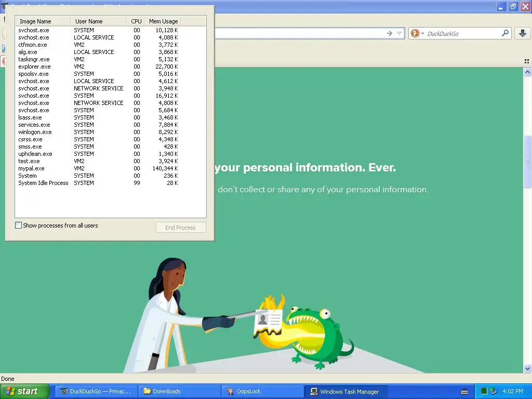Screen dimensions: 532x399
Task: Click the go arrow in the address bar
Action: [390, 33]
